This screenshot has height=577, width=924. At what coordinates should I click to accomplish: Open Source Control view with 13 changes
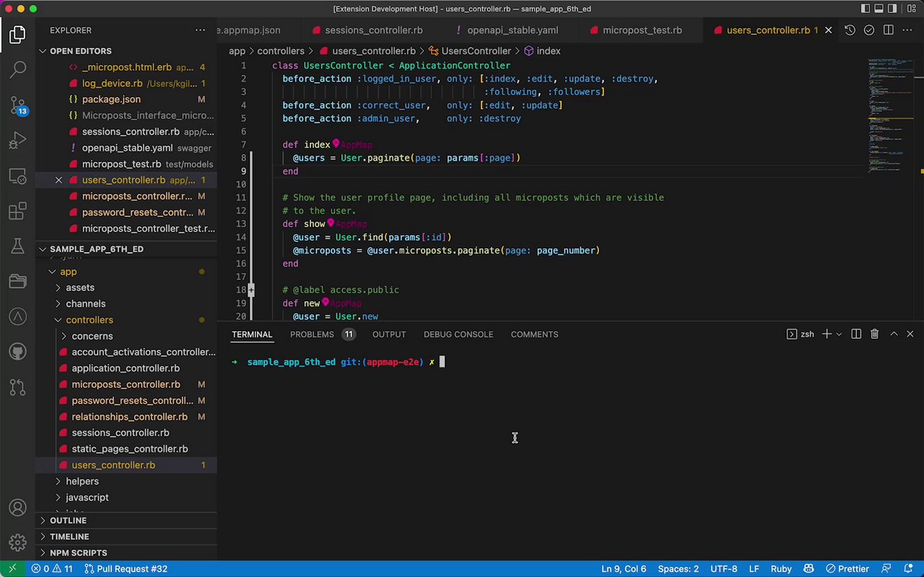click(x=18, y=105)
